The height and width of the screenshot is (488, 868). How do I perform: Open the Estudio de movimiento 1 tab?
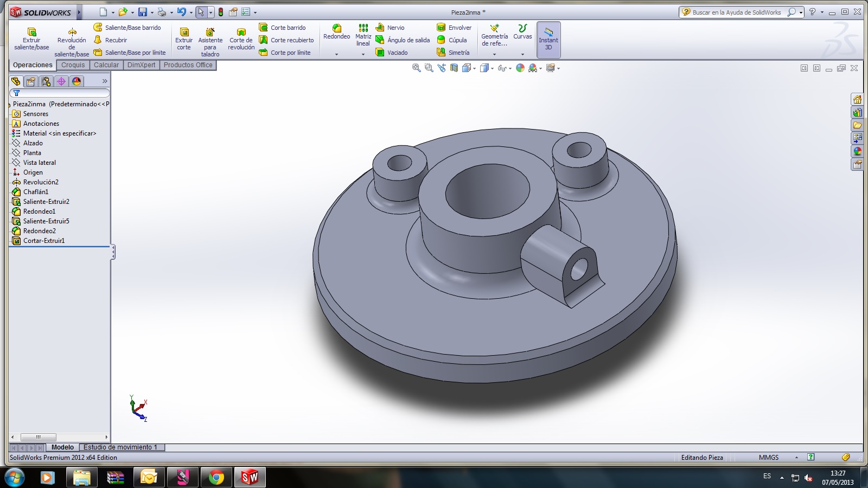[x=120, y=447]
